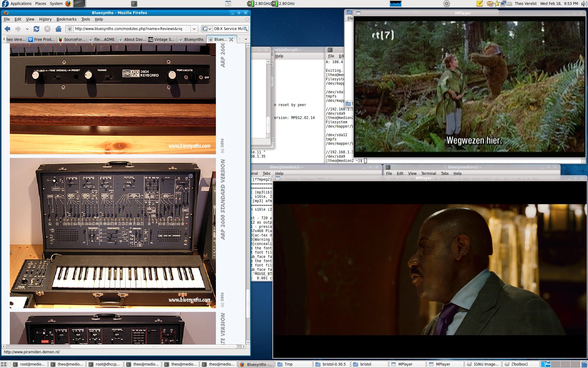Switch to Free Prod... tab
Image resolution: width=588 pixels, height=368 pixels.
click(x=41, y=39)
